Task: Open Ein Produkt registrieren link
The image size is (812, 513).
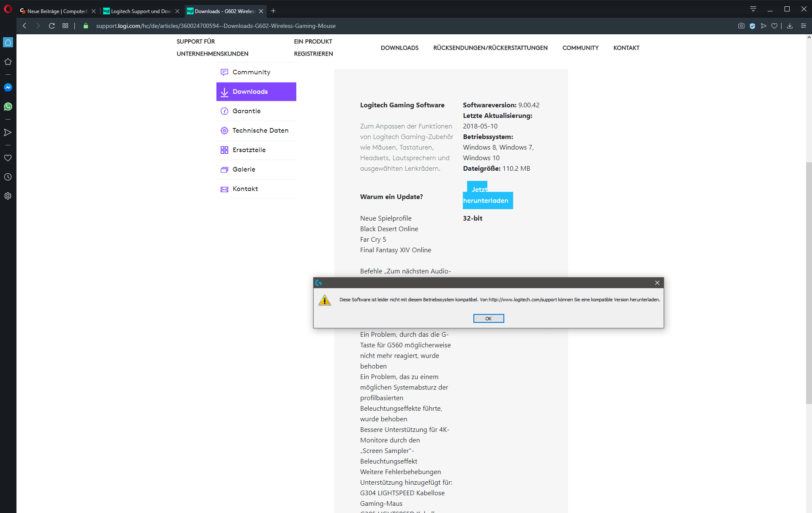Action: click(x=313, y=48)
